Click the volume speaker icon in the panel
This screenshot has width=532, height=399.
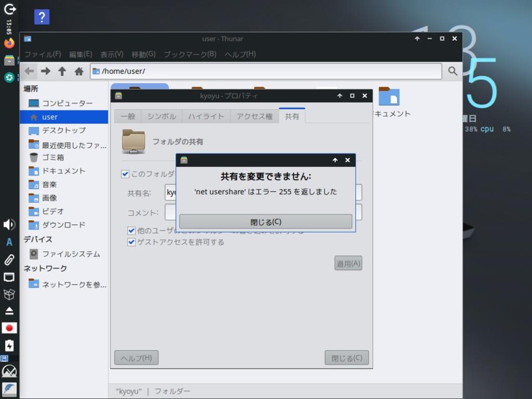(x=9, y=225)
